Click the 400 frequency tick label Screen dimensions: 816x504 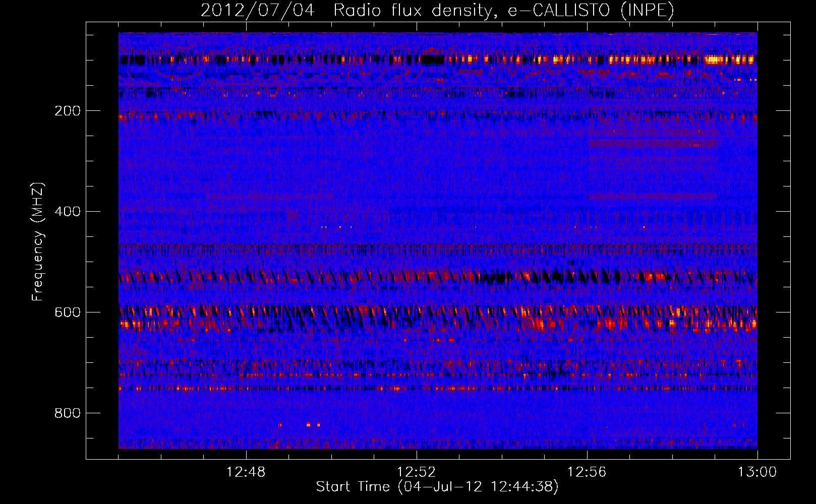[68, 212]
